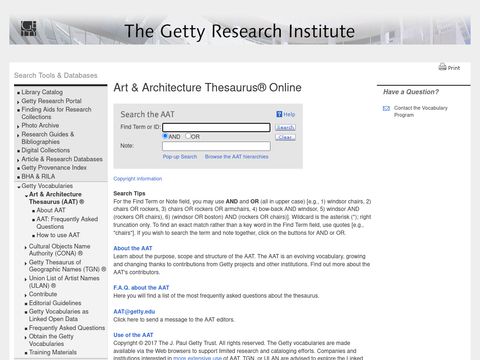Expand Union List of Artist Names arrow
This screenshot has width=480, height=360.
[x=26, y=279]
